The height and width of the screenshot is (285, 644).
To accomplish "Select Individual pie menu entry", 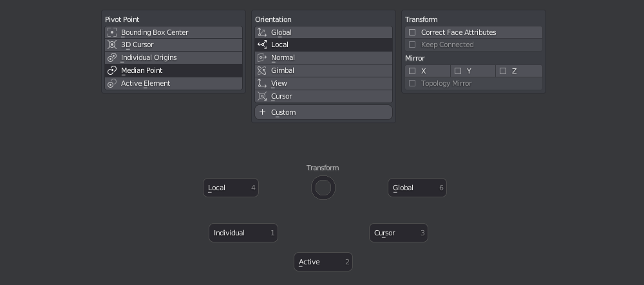I will [243, 233].
